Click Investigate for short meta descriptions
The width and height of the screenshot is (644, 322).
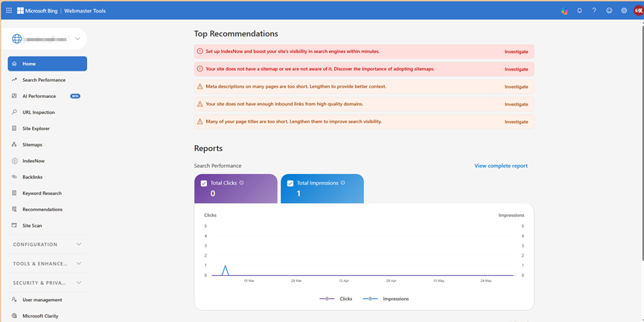[x=516, y=87]
